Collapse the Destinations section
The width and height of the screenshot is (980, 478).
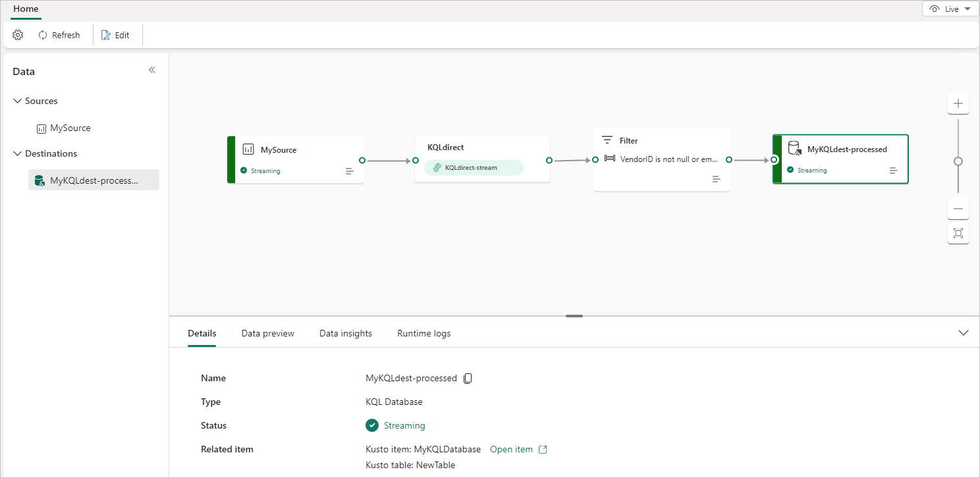coord(18,153)
